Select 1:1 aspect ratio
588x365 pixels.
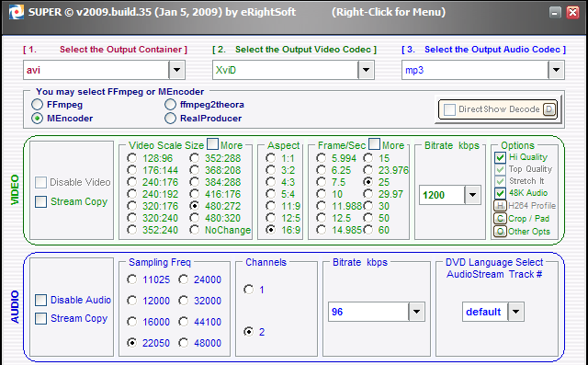coord(271,158)
